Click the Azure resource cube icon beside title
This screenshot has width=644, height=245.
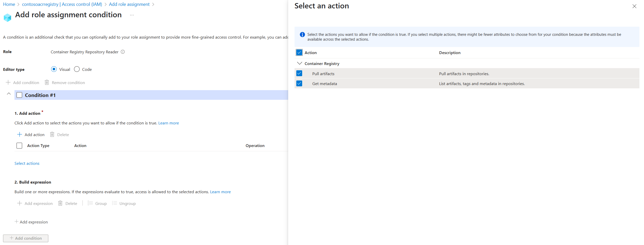(x=7, y=18)
